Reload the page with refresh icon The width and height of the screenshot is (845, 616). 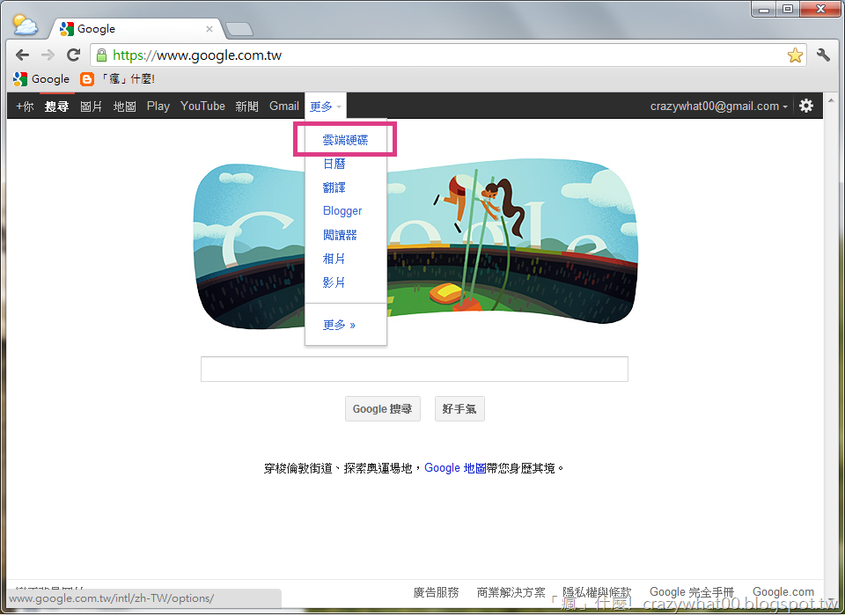73,55
